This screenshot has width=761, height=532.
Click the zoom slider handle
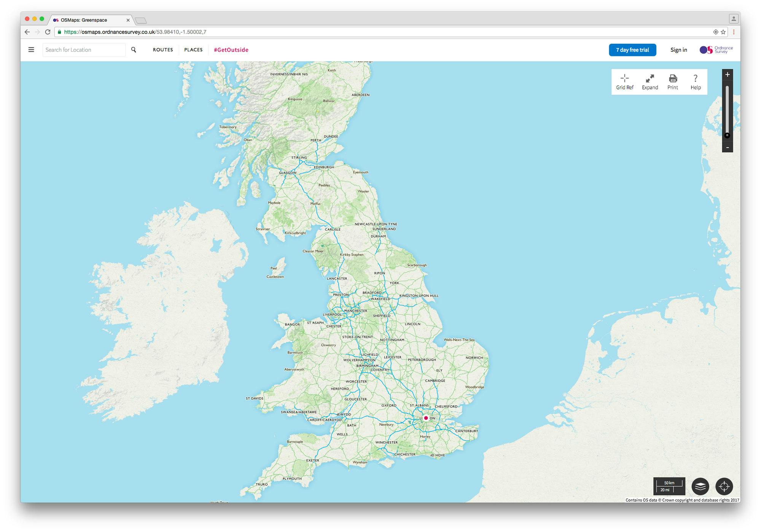tap(727, 135)
